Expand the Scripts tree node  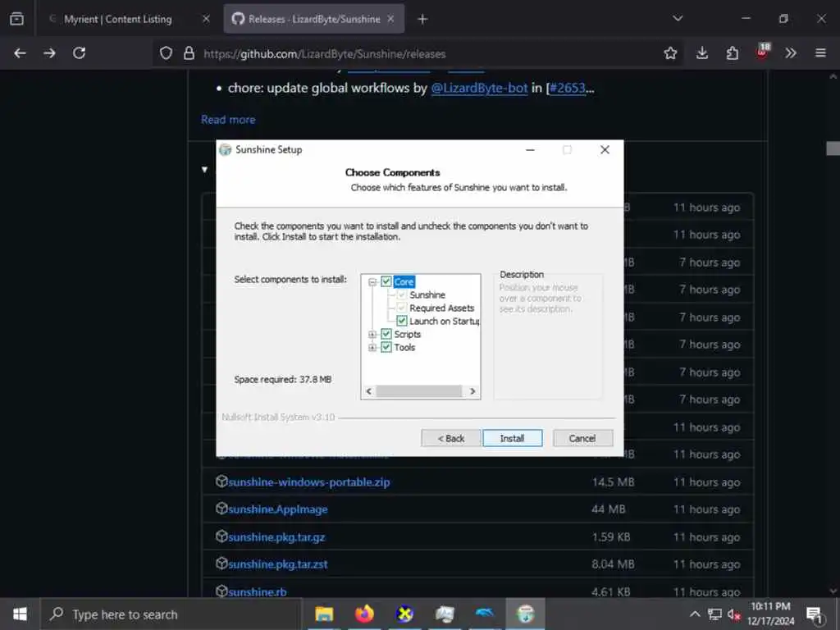coord(373,335)
